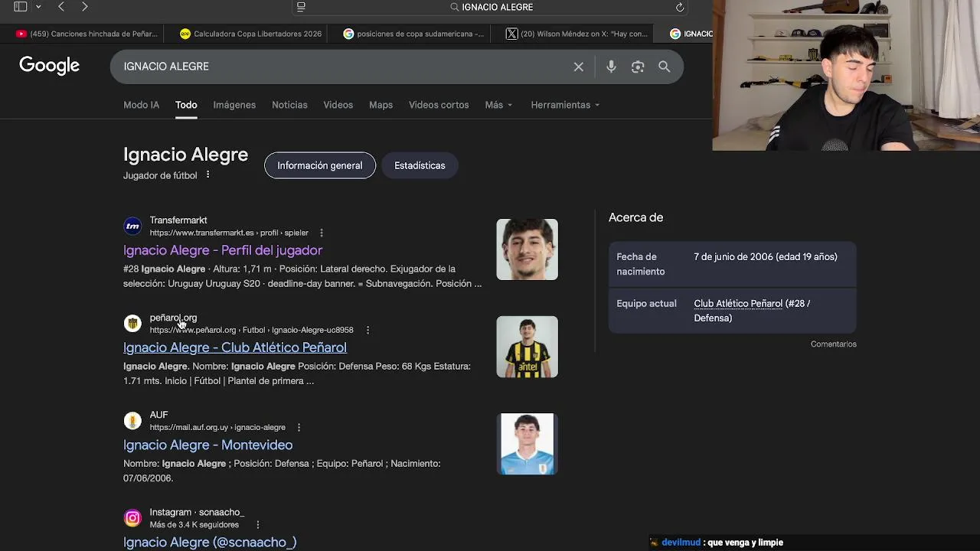The width and height of the screenshot is (980, 551).
Task: Reload the page with the refresh icon
Action: 679,7
